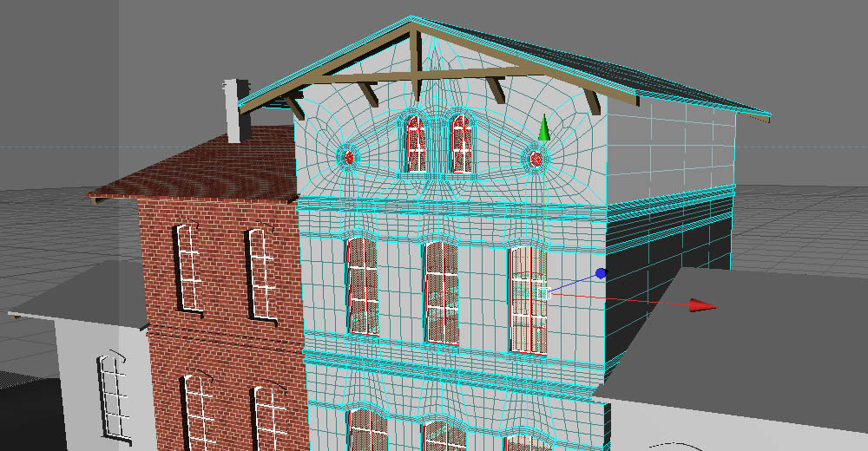Select the right arched gable window
This screenshot has width=868, height=451.
462,143
